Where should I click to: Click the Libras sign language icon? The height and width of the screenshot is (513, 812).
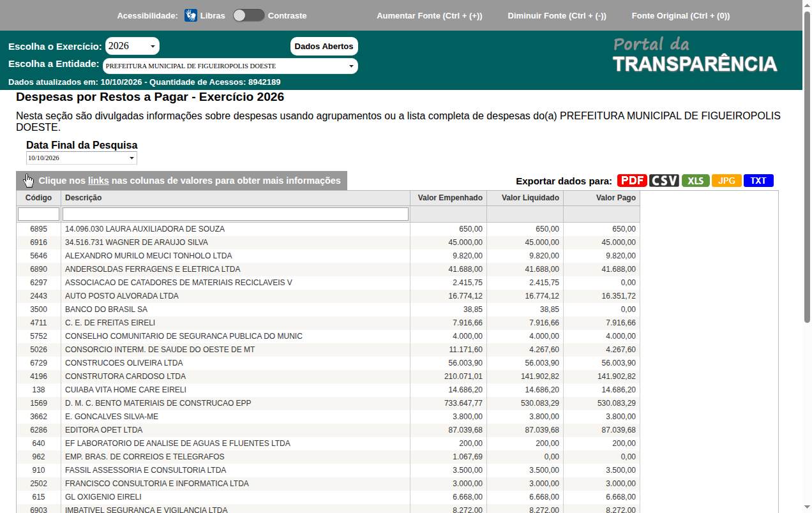click(191, 15)
